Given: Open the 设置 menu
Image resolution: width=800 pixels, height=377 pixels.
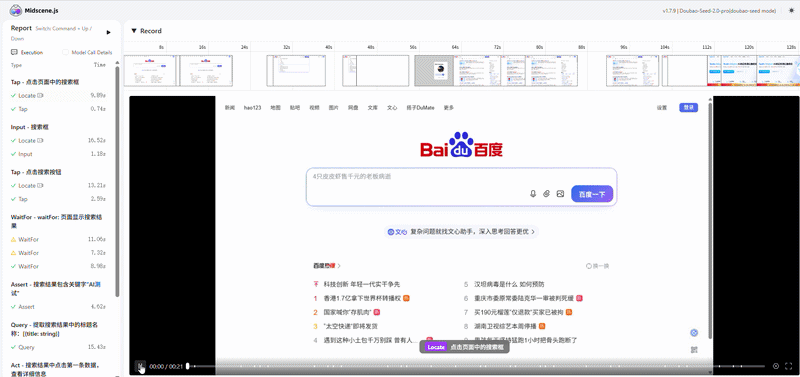Looking at the screenshot, I should tap(662, 108).
